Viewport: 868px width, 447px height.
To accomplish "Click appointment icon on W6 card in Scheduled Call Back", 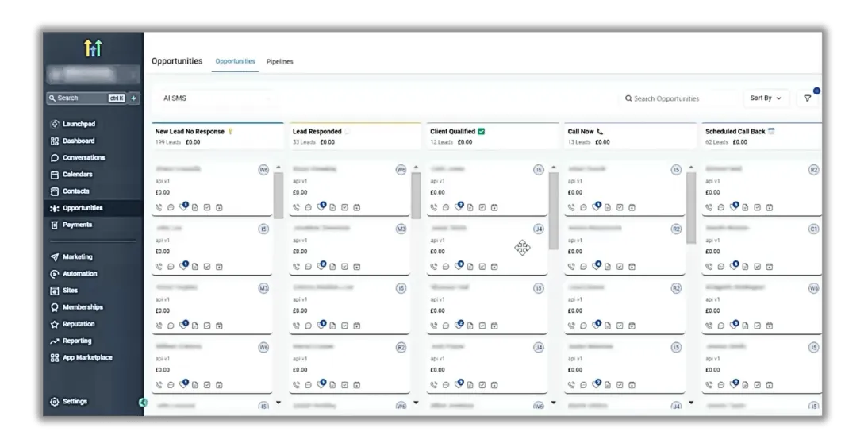I will (x=770, y=326).
